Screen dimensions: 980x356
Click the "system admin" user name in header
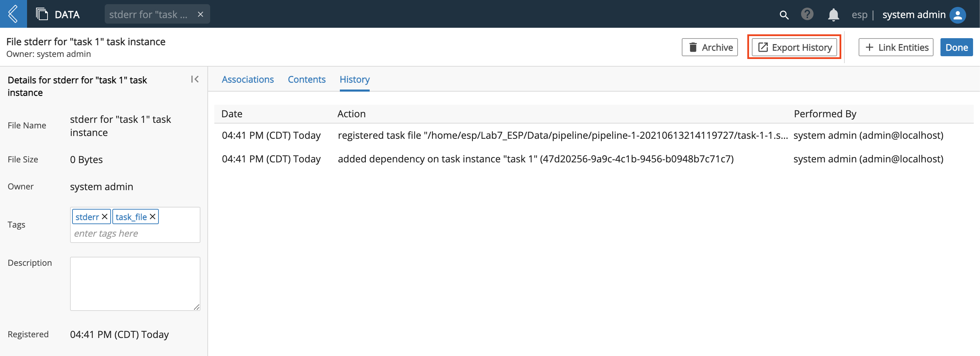pyautogui.click(x=914, y=15)
